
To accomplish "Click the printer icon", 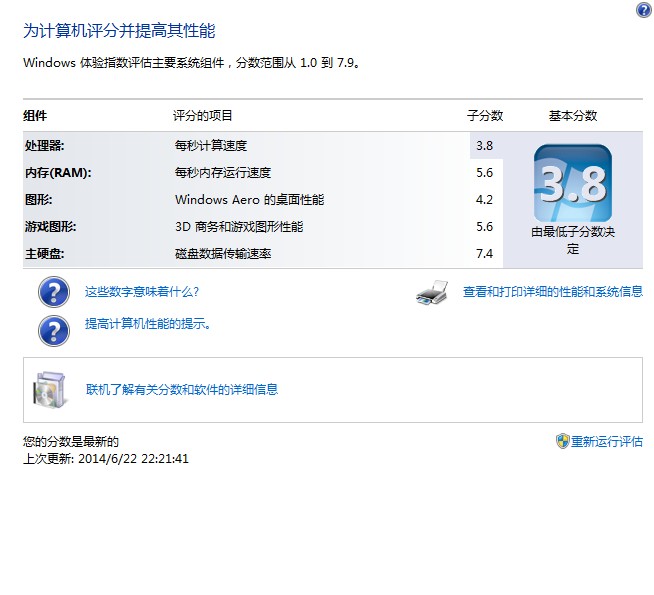I will [x=431, y=292].
